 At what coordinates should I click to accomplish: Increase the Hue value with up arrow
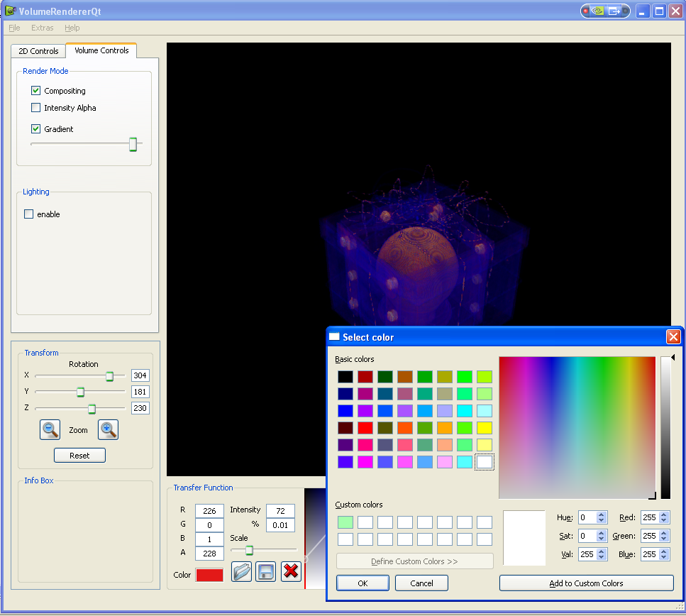click(602, 515)
